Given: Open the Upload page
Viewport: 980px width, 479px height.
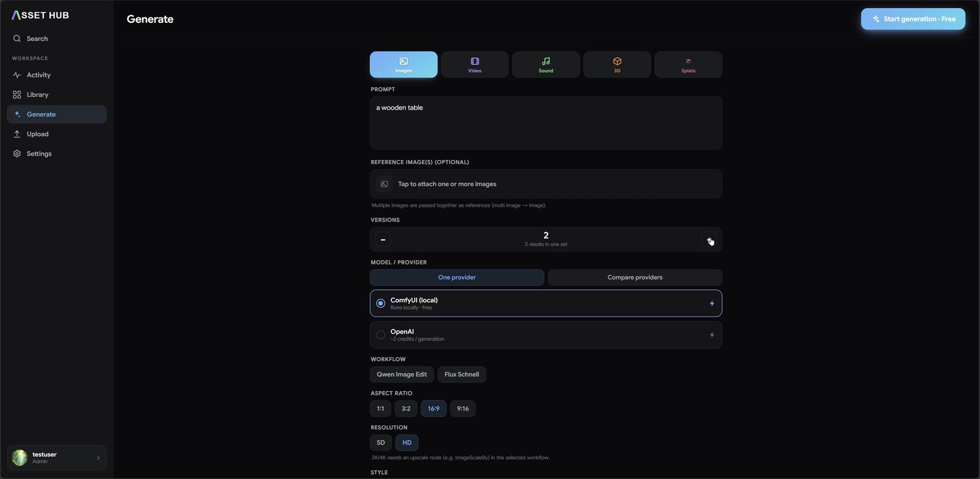Looking at the screenshot, I should (57, 134).
